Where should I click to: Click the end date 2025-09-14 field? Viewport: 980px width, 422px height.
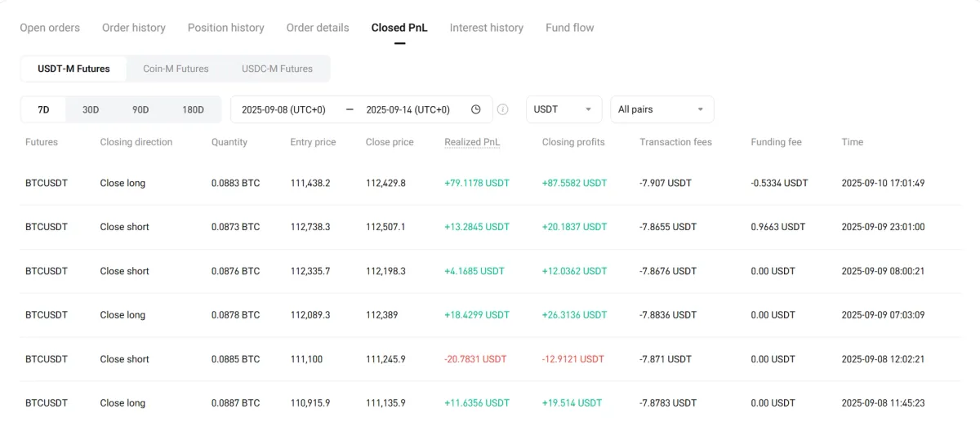click(408, 109)
